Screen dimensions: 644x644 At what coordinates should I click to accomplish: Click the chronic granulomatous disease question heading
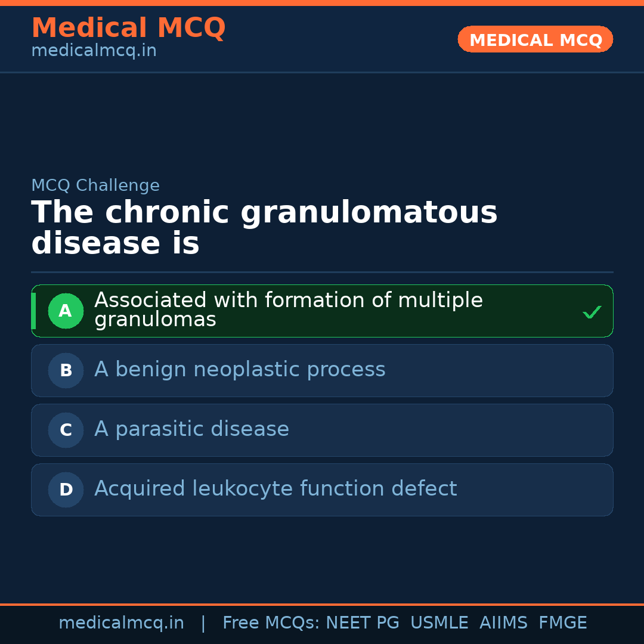[x=264, y=228]
